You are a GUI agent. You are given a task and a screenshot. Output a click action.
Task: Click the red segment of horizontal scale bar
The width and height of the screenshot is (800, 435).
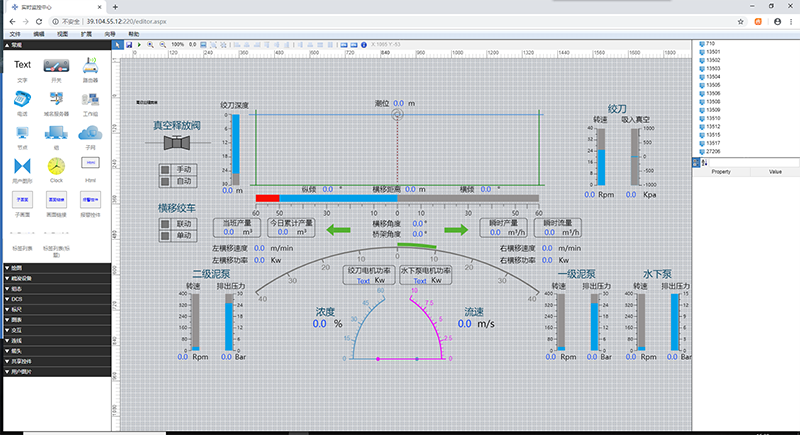point(267,198)
